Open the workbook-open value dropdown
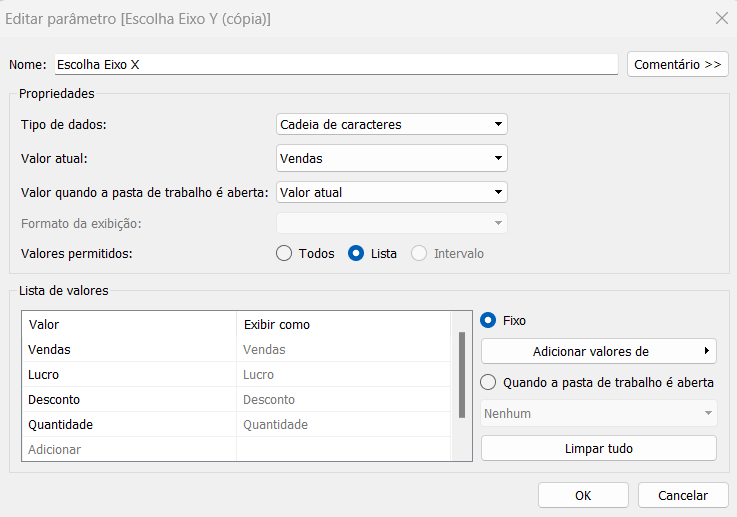Screen dimensions: 737x517 (392, 192)
